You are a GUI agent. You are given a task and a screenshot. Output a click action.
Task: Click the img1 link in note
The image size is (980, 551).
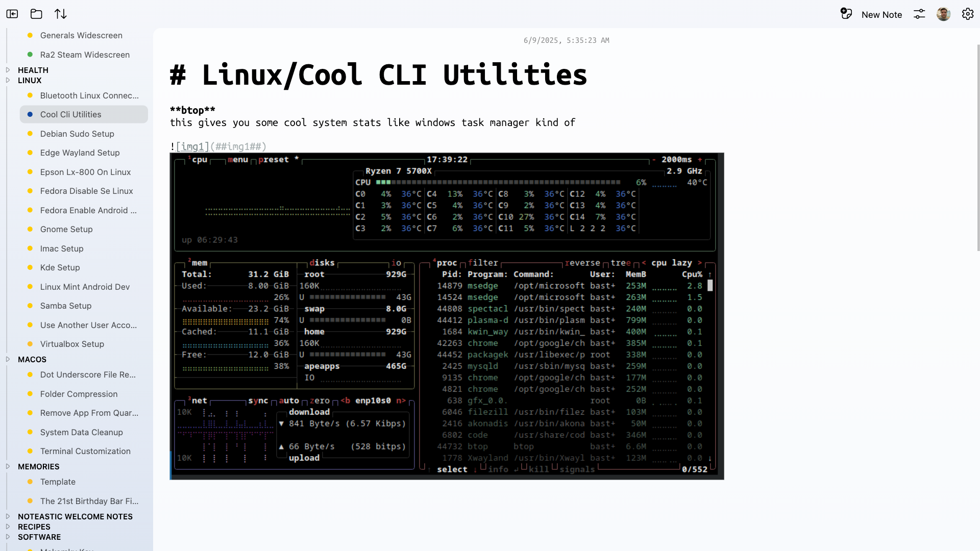(192, 147)
